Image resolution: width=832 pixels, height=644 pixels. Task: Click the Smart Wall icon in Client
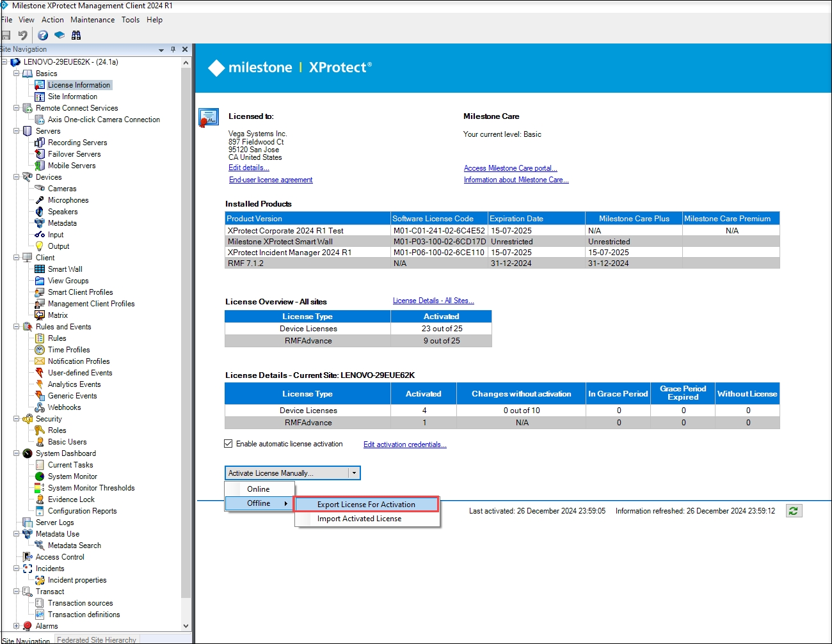pyautogui.click(x=40, y=269)
